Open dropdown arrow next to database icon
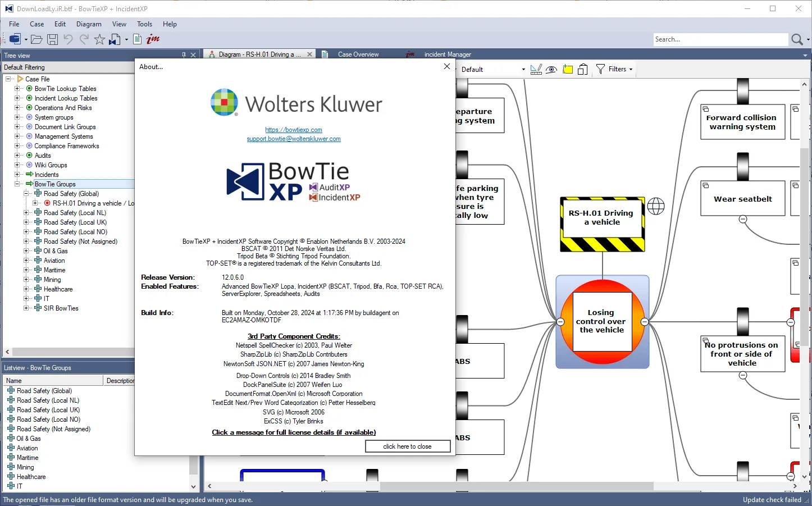 coord(26,39)
